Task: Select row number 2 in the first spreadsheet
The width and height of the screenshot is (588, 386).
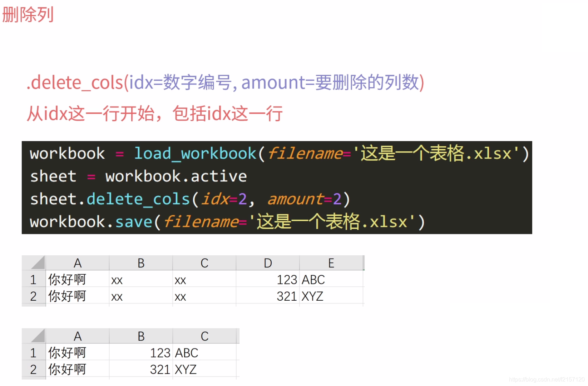Action: click(x=33, y=296)
